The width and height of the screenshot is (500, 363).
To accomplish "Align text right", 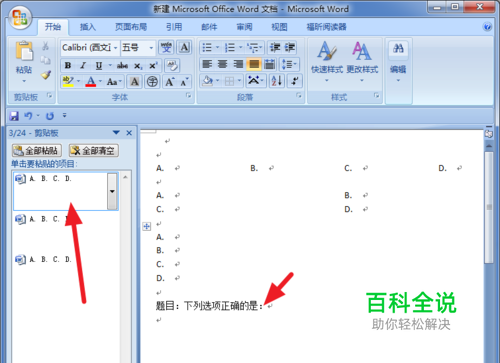I will 238,64.
